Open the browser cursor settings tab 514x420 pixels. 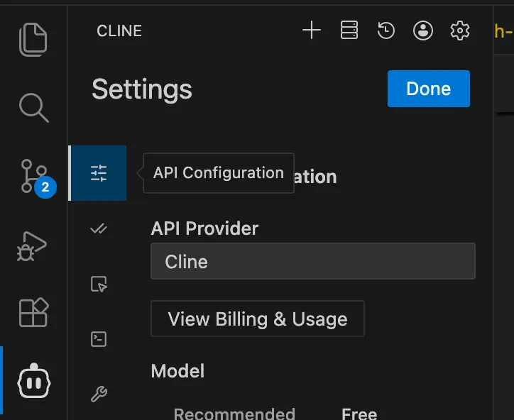[x=99, y=284]
